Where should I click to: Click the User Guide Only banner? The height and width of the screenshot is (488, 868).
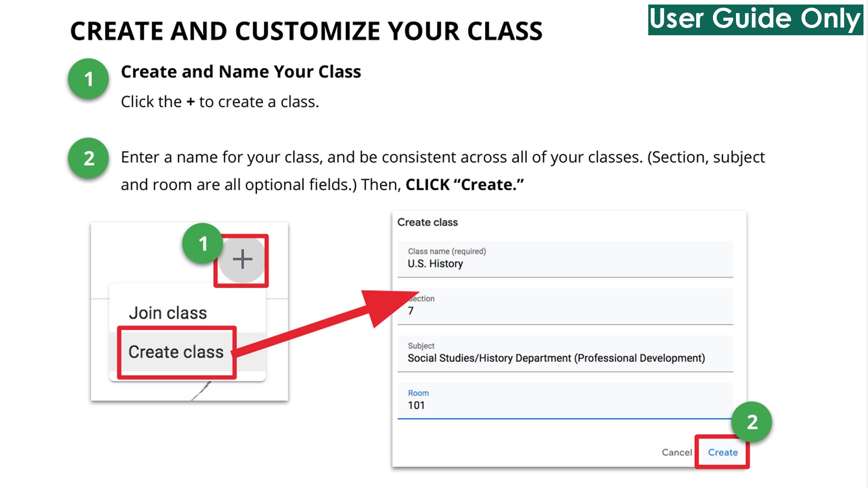(755, 19)
